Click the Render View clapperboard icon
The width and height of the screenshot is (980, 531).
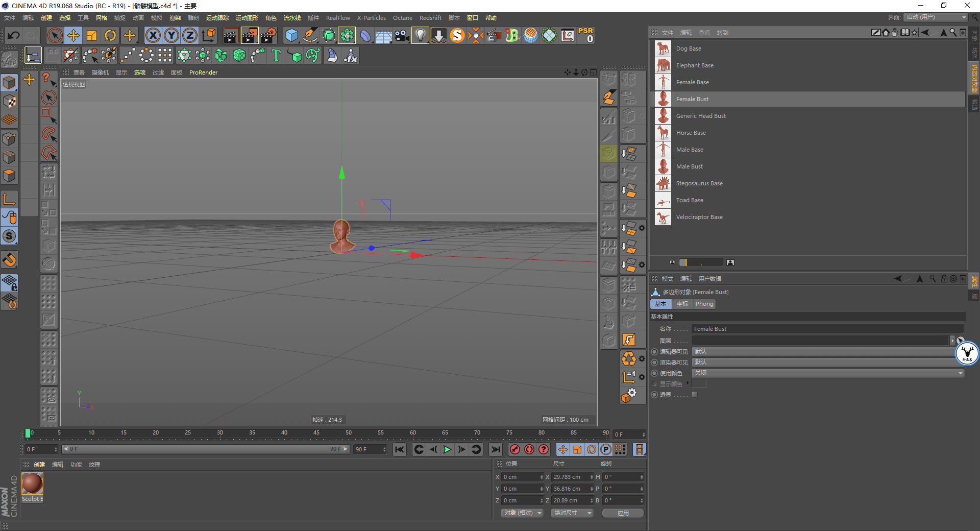tap(231, 35)
